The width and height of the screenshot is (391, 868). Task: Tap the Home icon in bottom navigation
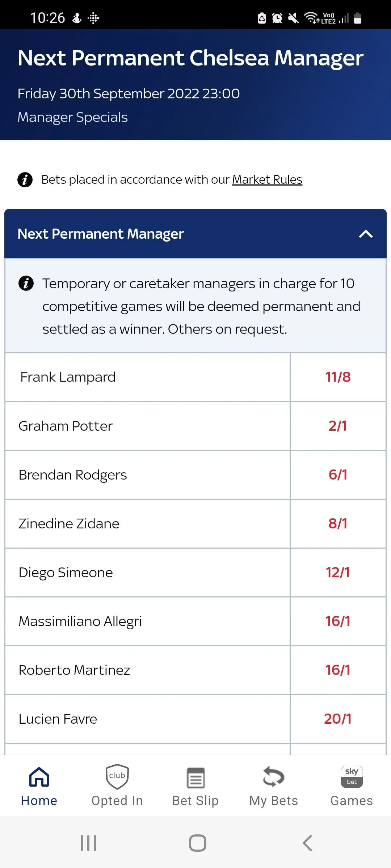pyautogui.click(x=39, y=777)
